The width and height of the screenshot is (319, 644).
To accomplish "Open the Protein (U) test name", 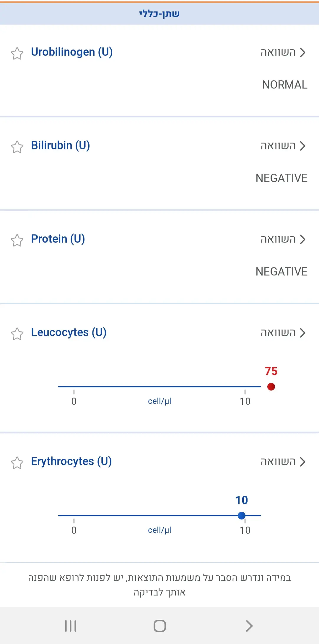I will (58, 239).
